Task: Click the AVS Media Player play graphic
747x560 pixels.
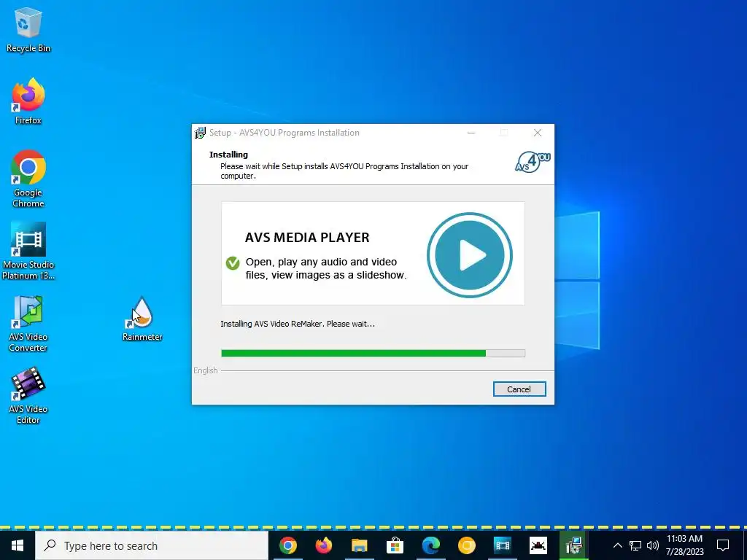Action: (x=469, y=254)
